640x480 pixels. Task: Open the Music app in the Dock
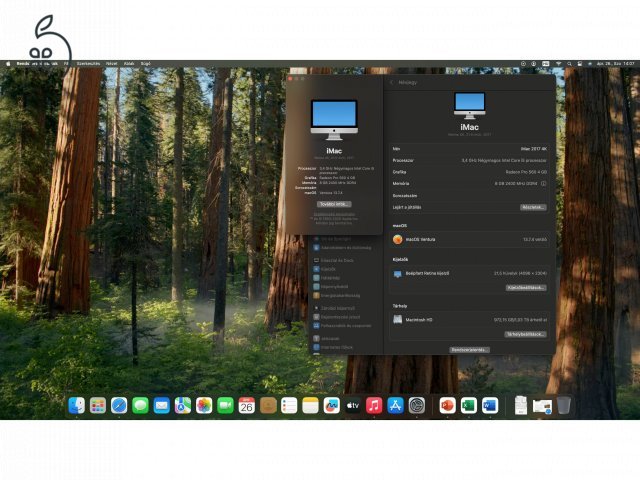tap(374, 406)
